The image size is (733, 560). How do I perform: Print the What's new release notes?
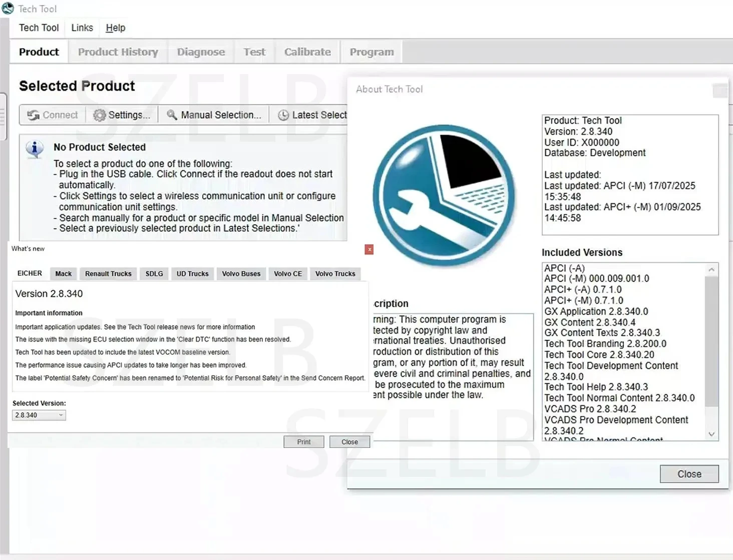tap(303, 442)
